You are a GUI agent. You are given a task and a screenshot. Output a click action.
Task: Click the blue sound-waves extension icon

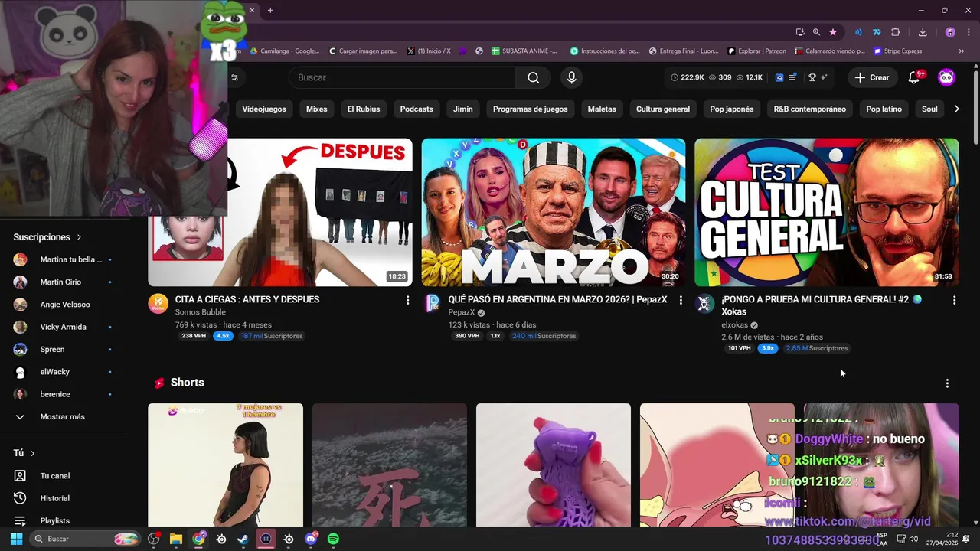point(858,32)
